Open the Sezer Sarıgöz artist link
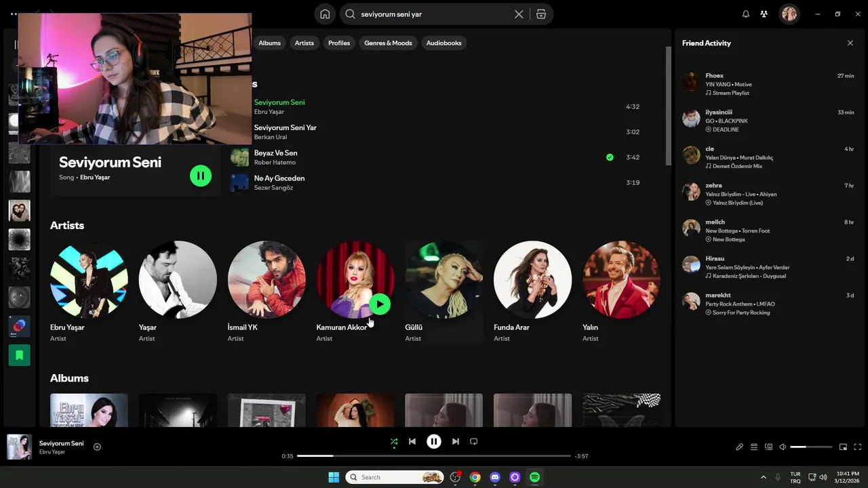This screenshot has width=868, height=488. (273, 188)
